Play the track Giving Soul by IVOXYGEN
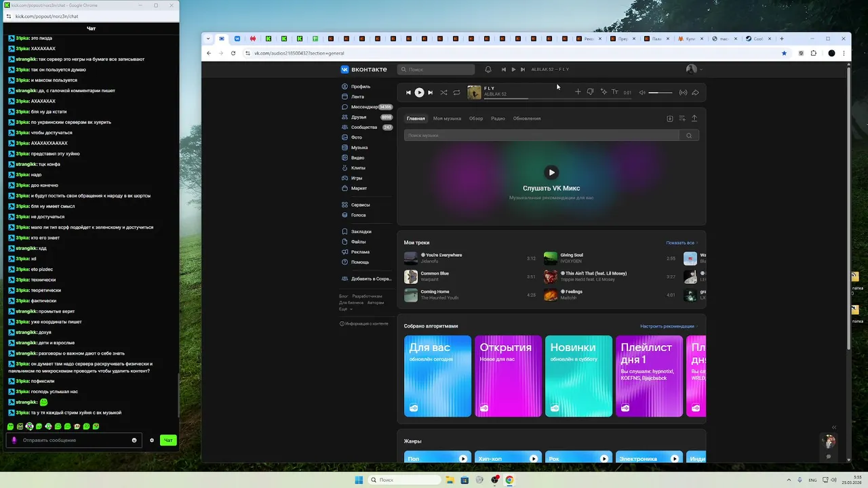Image resolution: width=868 pixels, height=488 pixels. tap(551, 258)
